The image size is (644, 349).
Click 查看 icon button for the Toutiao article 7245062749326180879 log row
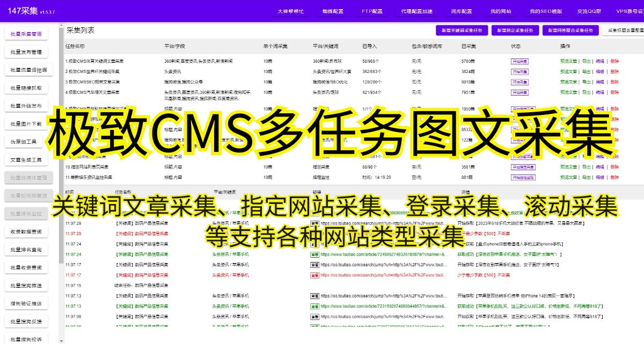tap(314, 255)
